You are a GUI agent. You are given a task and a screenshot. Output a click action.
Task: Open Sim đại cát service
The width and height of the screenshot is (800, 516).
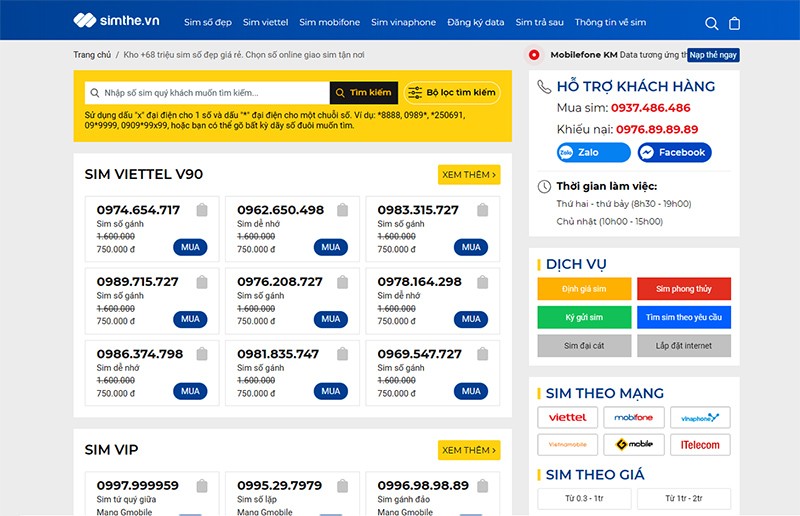(x=584, y=346)
